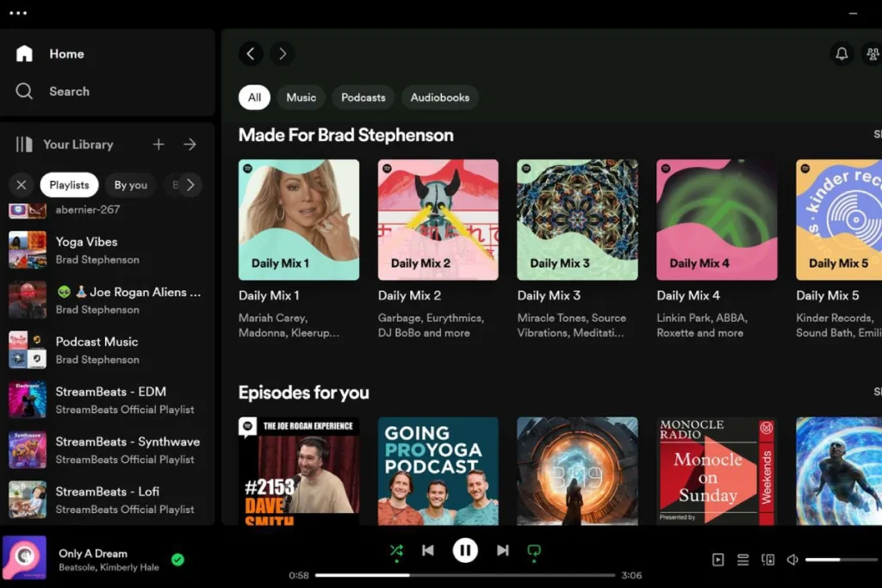
Task: Click the Home icon in the sidebar
Action: tap(24, 53)
